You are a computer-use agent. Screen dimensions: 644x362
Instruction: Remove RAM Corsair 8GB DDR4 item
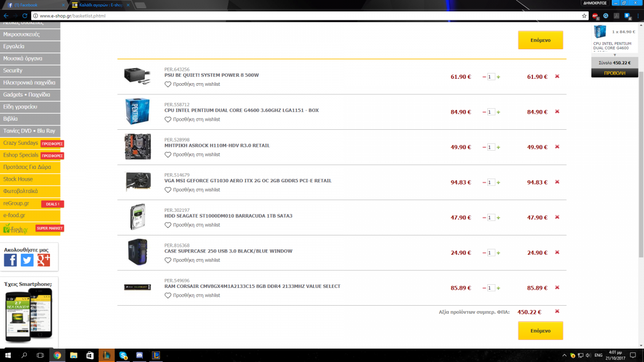tap(557, 287)
